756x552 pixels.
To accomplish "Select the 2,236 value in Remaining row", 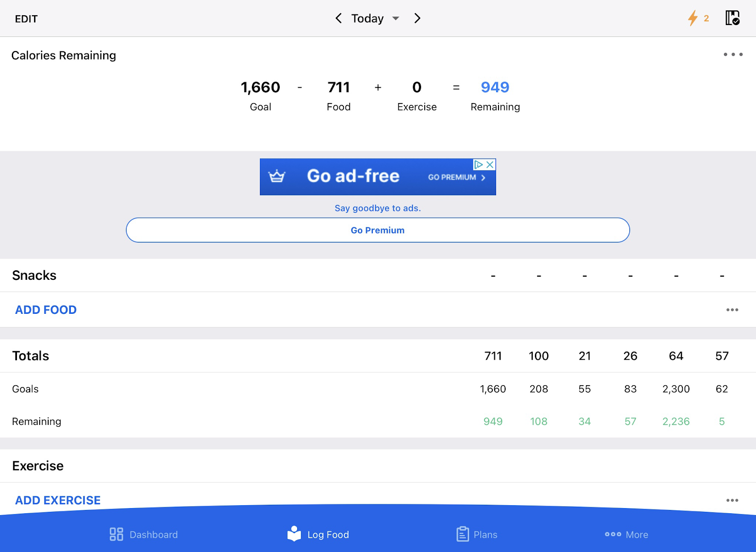I will [x=676, y=422].
